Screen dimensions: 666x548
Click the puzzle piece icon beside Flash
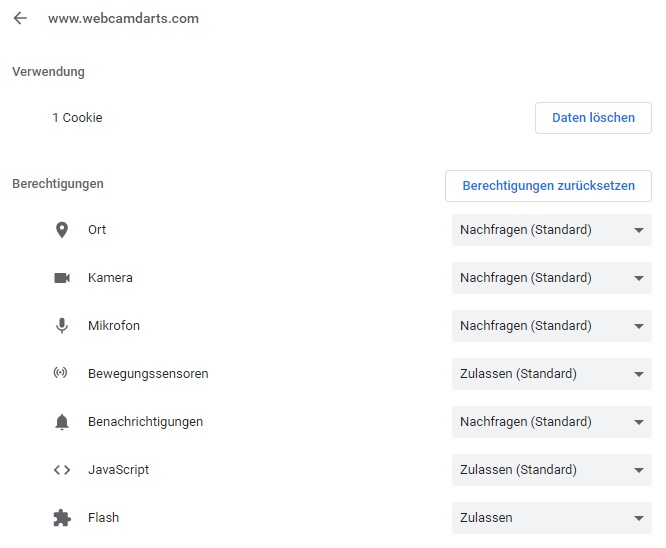[x=62, y=518]
